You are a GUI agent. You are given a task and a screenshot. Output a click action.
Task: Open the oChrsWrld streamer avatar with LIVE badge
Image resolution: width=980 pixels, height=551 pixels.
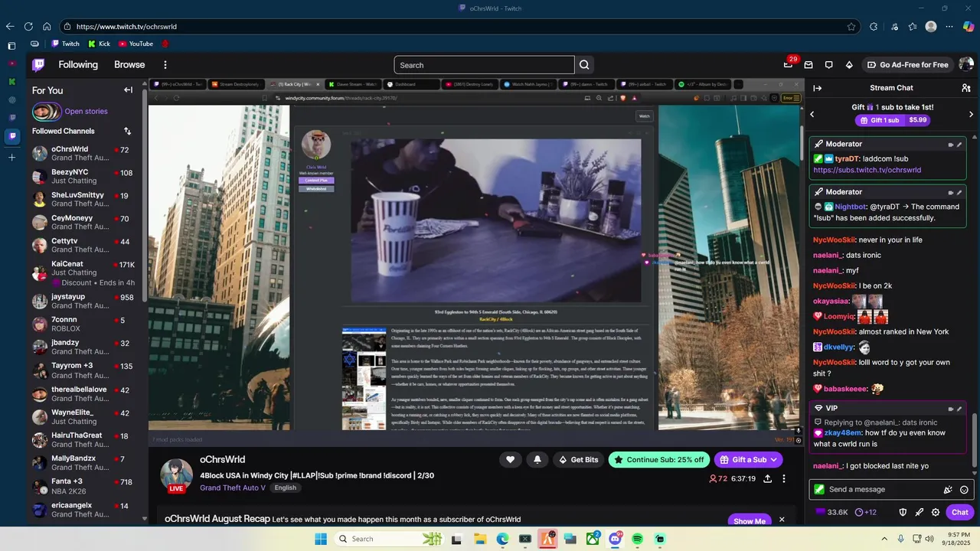coord(176,474)
